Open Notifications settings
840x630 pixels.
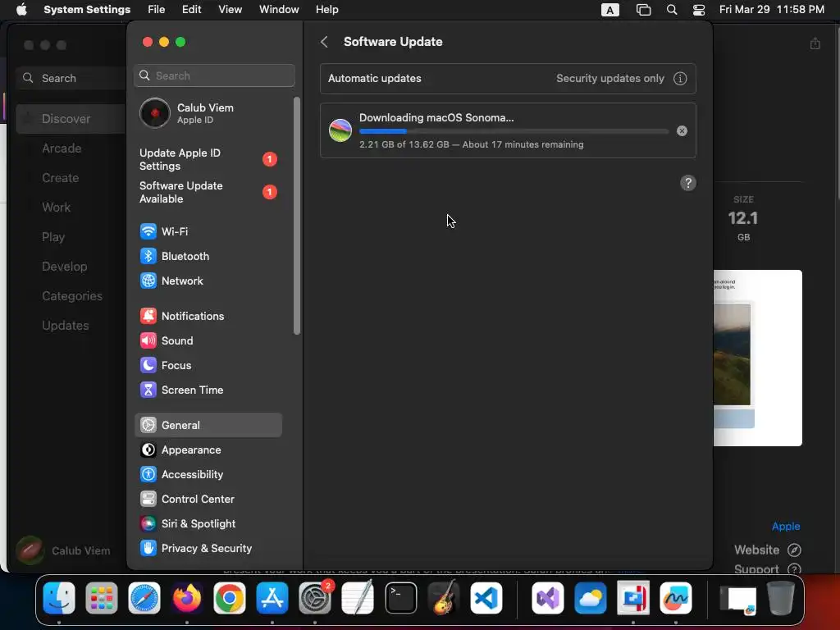208,316
